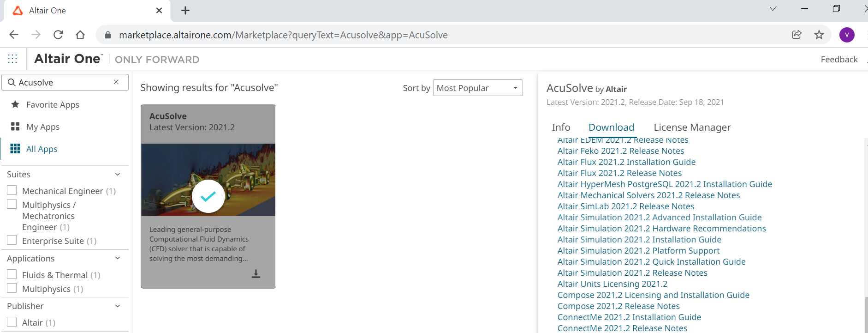This screenshot has width=868, height=333.
Task: Open the user profile avatar
Action: (x=846, y=35)
